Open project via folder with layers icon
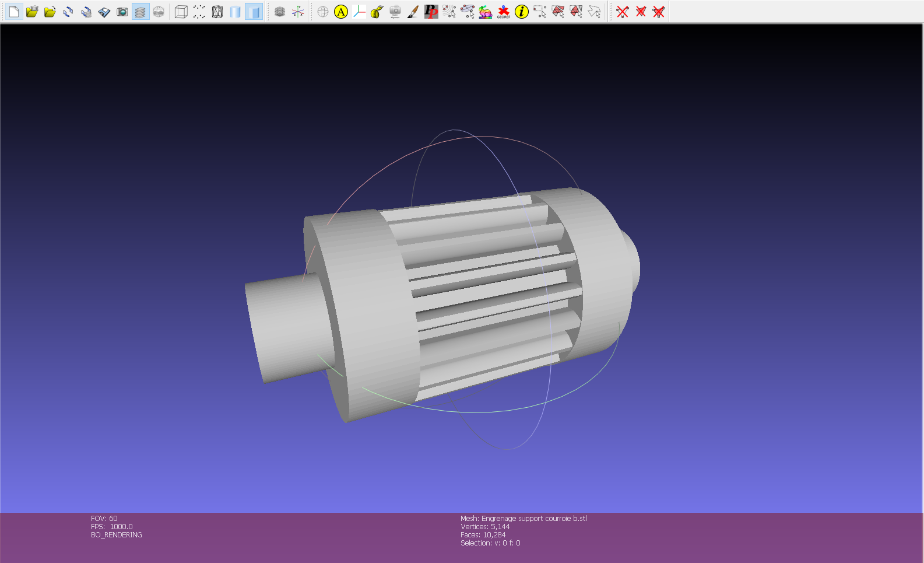This screenshot has width=924, height=563. tap(32, 12)
